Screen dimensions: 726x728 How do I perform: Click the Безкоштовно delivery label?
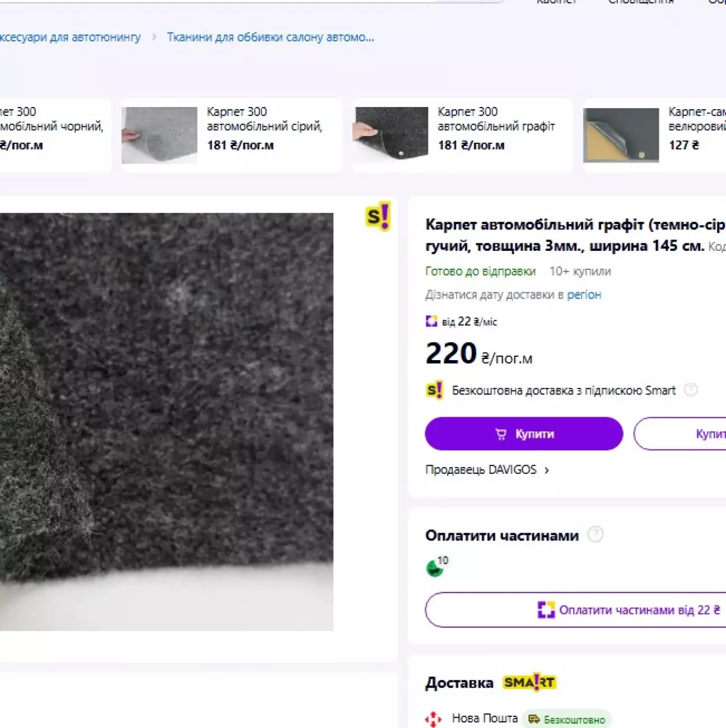click(x=566, y=720)
